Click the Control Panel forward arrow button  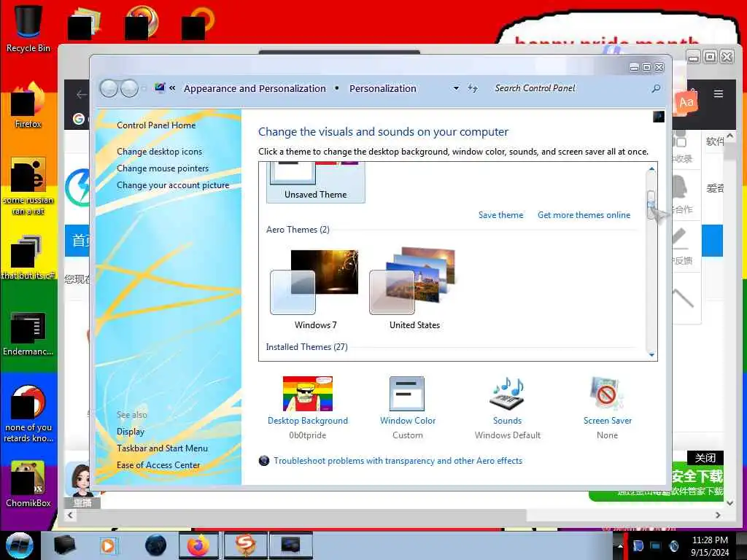[x=129, y=88]
